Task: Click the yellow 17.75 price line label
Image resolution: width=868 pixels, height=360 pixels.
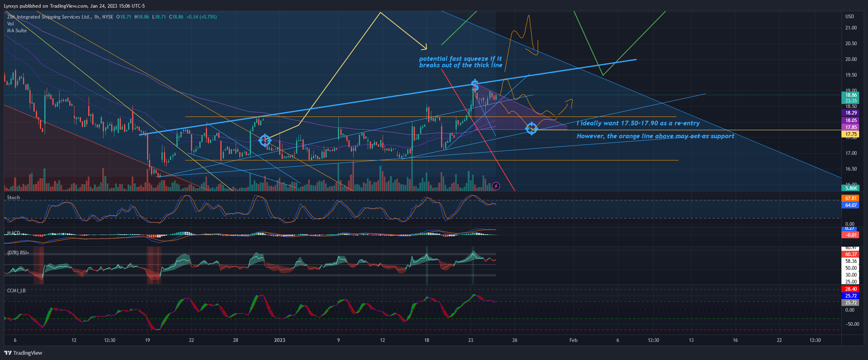Action: click(851, 134)
